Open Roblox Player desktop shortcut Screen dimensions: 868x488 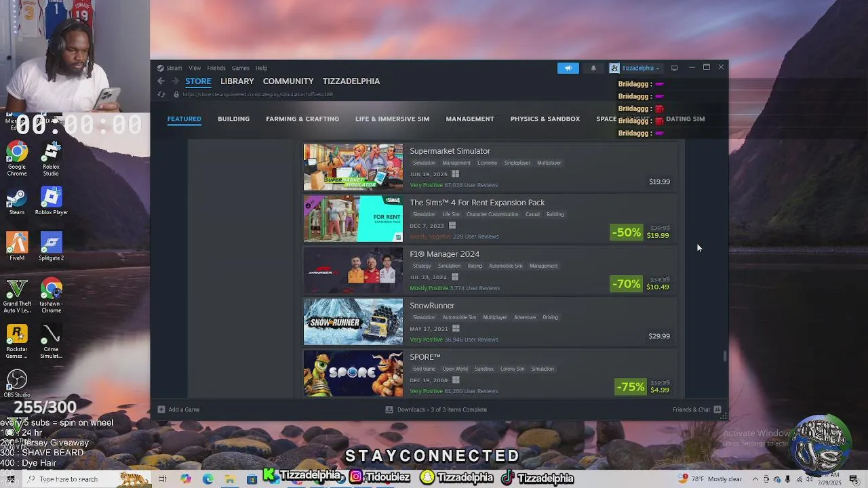click(x=51, y=202)
